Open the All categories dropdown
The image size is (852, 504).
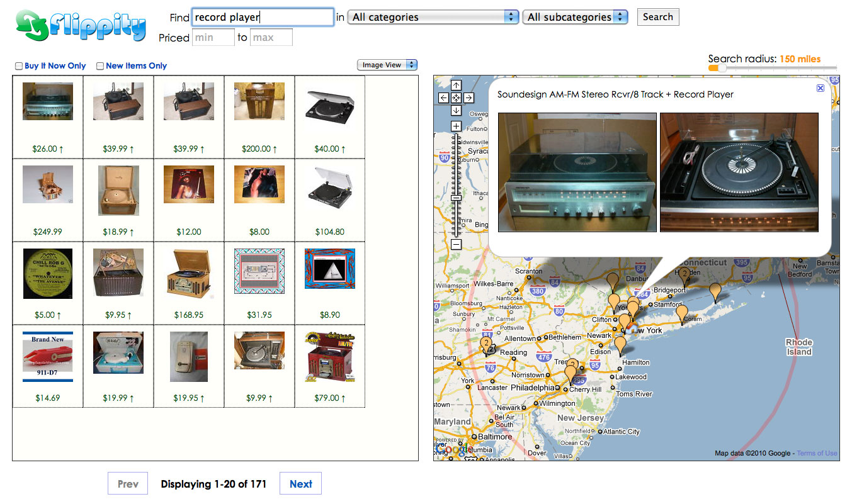434,18
